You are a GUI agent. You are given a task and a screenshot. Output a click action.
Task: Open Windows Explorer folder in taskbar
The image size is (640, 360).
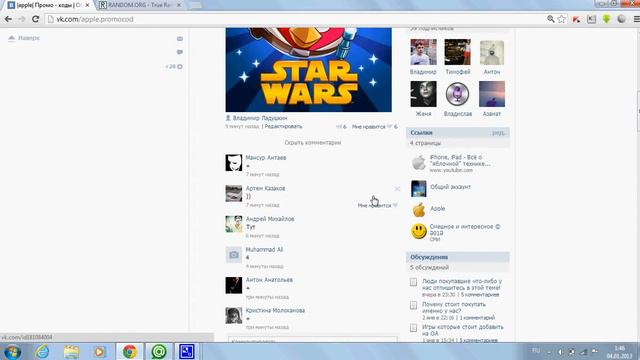[x=71, y=351]
